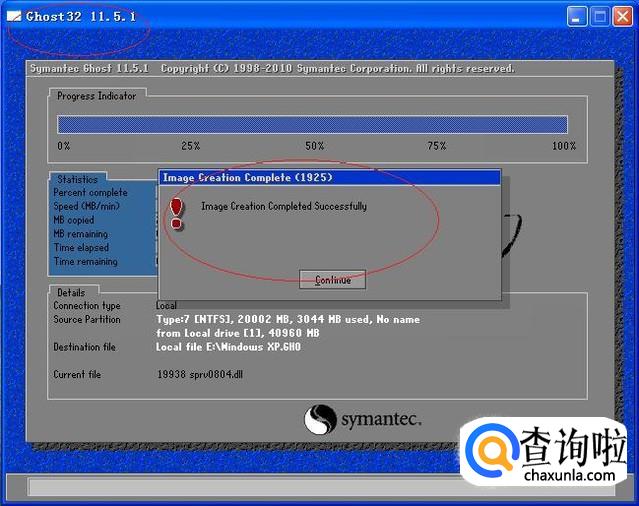The image size is (639, 506).
Task: Click the 'Connection type' label
Action: tap(87, 306)
